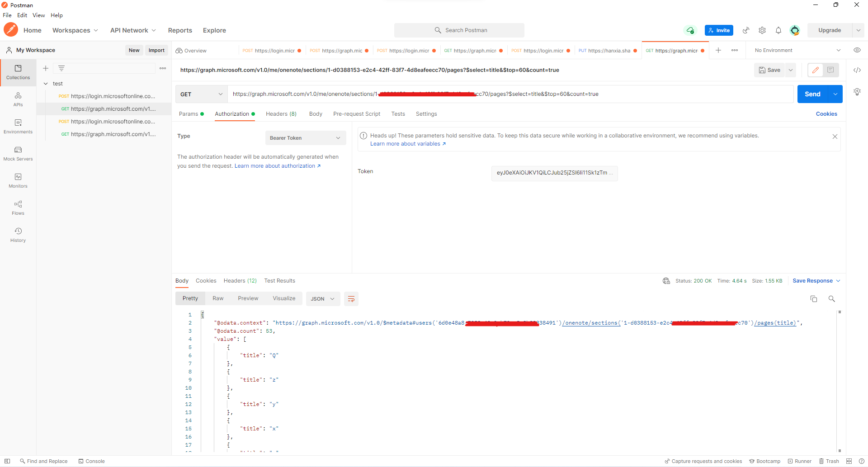Switch to the Raw response view

coord(218,298)
